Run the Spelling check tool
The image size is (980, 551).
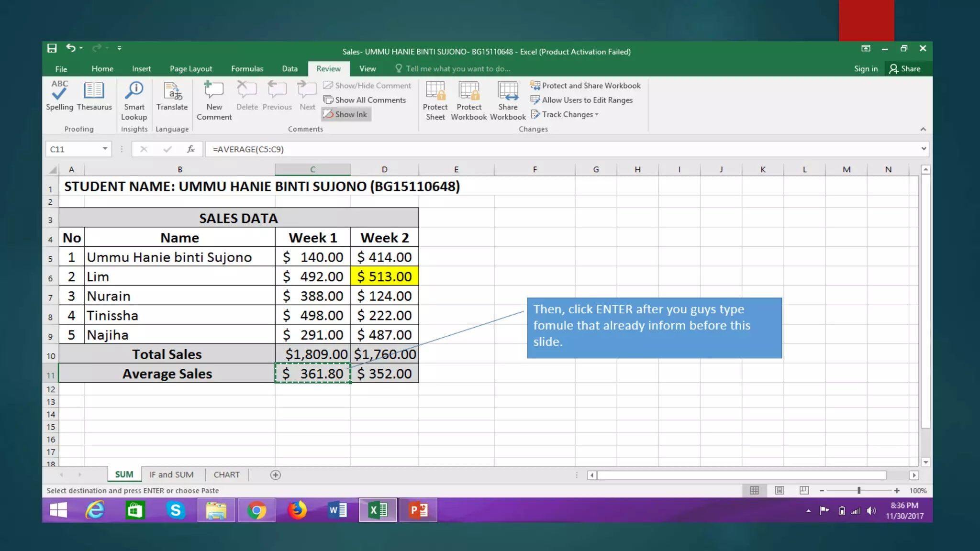[59, 96]
